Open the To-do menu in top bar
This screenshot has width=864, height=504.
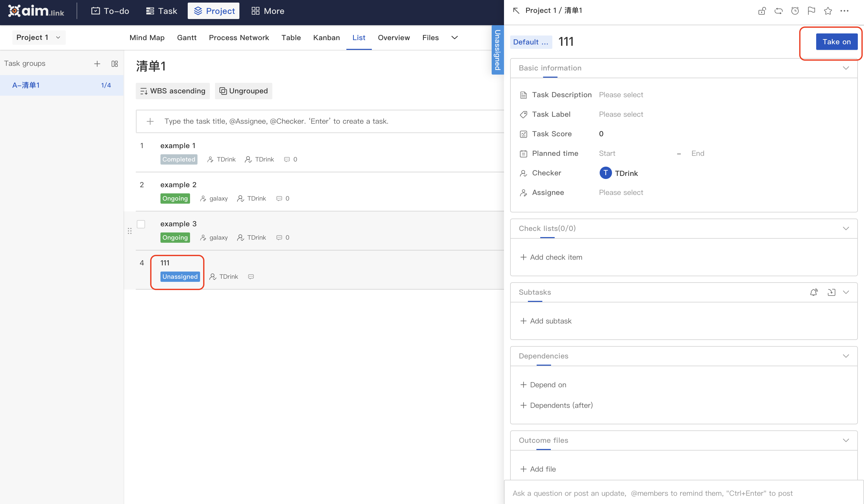click(x=110, y=11)
